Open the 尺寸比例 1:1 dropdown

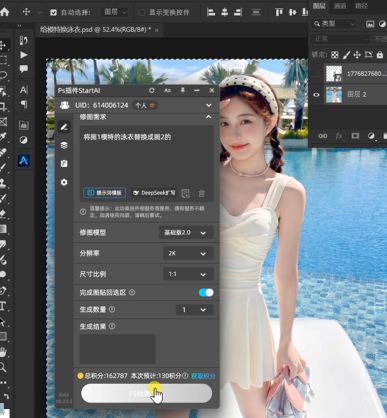click(x=188, y=274)
